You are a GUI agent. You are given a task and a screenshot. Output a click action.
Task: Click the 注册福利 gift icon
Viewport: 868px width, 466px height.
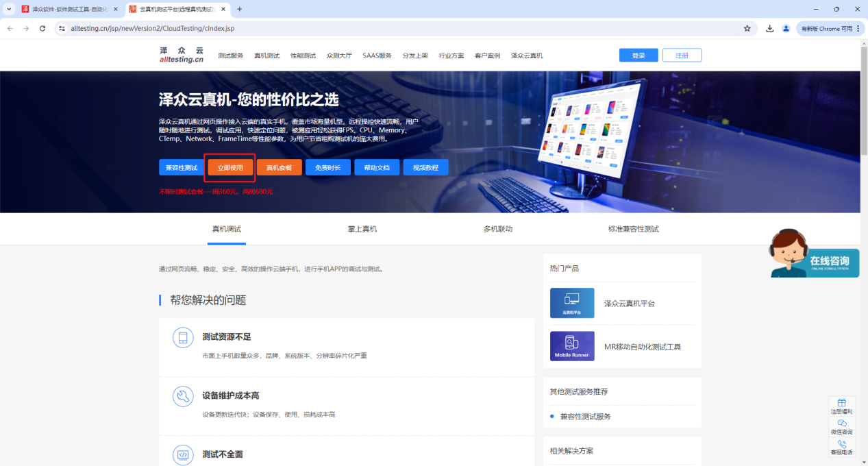pyautogui.click(x=842, y=403)
